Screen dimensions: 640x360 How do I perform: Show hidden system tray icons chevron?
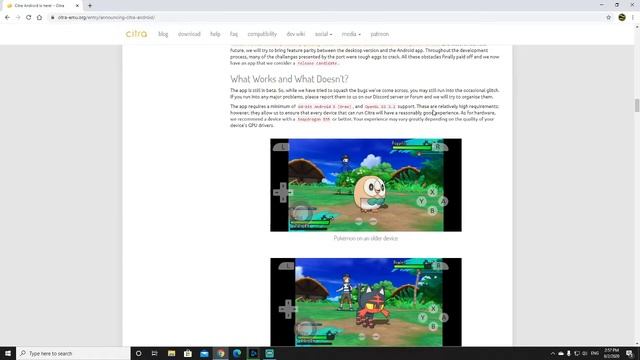[553, 353]
